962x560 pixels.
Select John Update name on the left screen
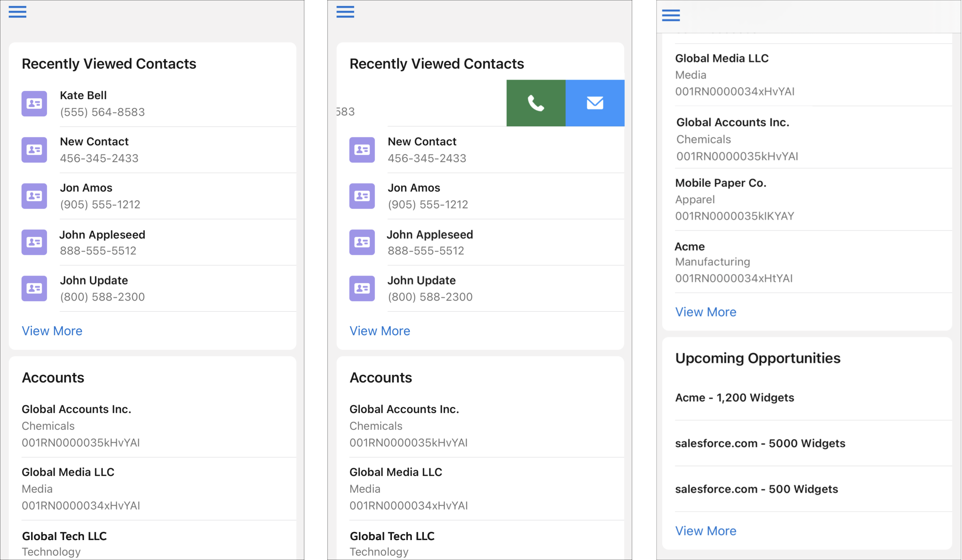[x=94, y=280]
